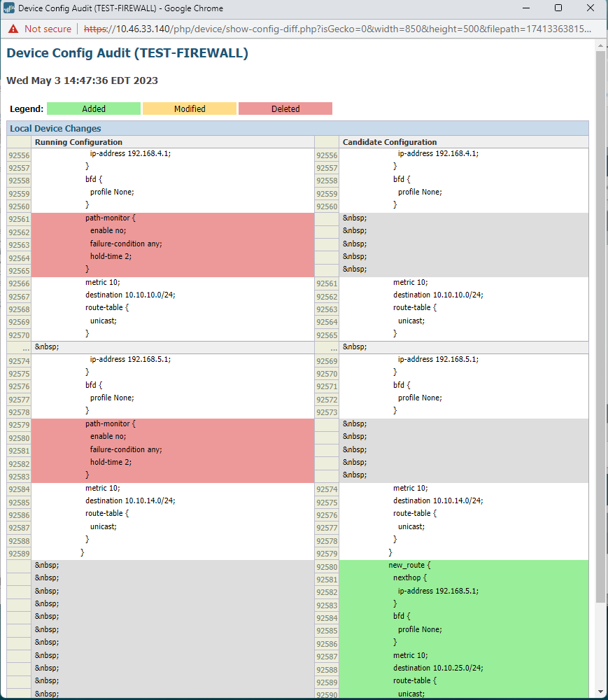Click 'unicast;' on Running line 92569

[103, 321]
